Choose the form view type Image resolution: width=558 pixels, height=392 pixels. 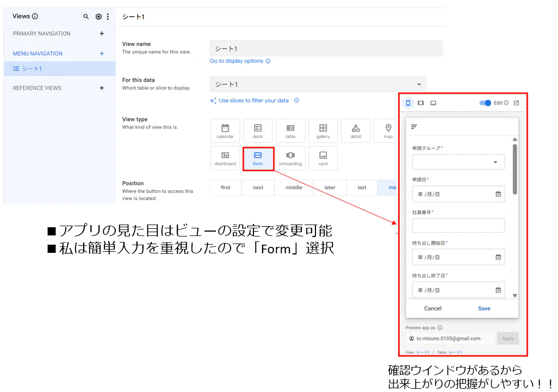258,159
